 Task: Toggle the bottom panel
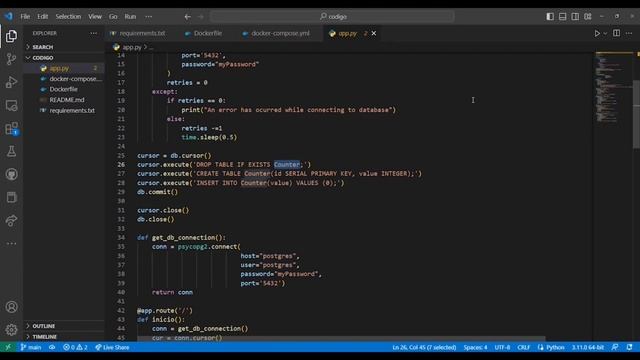click(562, 16)
